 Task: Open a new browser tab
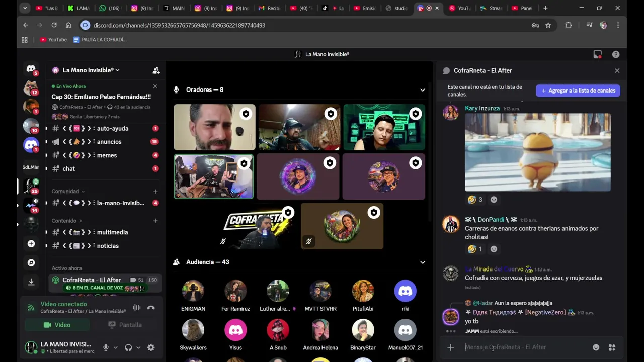click(545, 8)
